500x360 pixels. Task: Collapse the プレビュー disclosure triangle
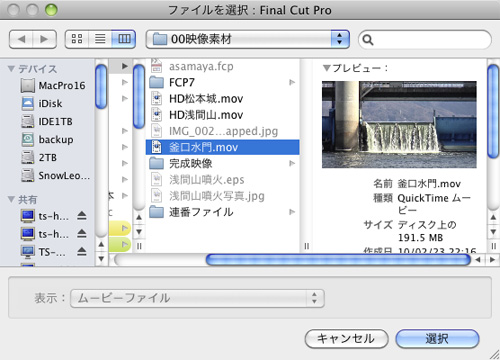click(x=327, y=68)
